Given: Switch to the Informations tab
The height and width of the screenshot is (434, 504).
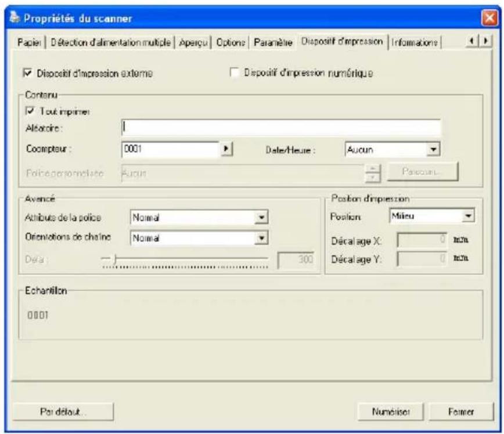Looking at the screenshot, I should coord(415,42).
